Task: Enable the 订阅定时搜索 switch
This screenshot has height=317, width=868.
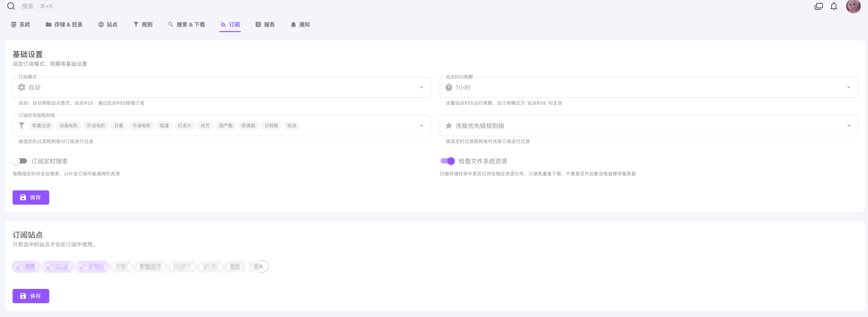Action: pos(20,161)
